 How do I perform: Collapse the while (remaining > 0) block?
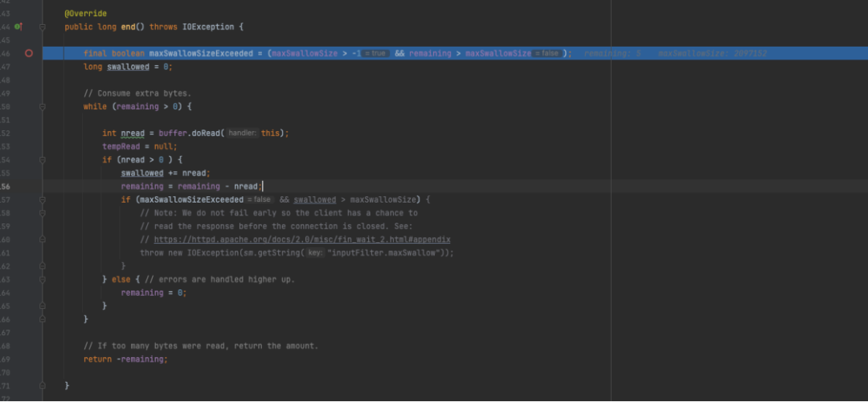pyautogui.click(x=42, y=106)
